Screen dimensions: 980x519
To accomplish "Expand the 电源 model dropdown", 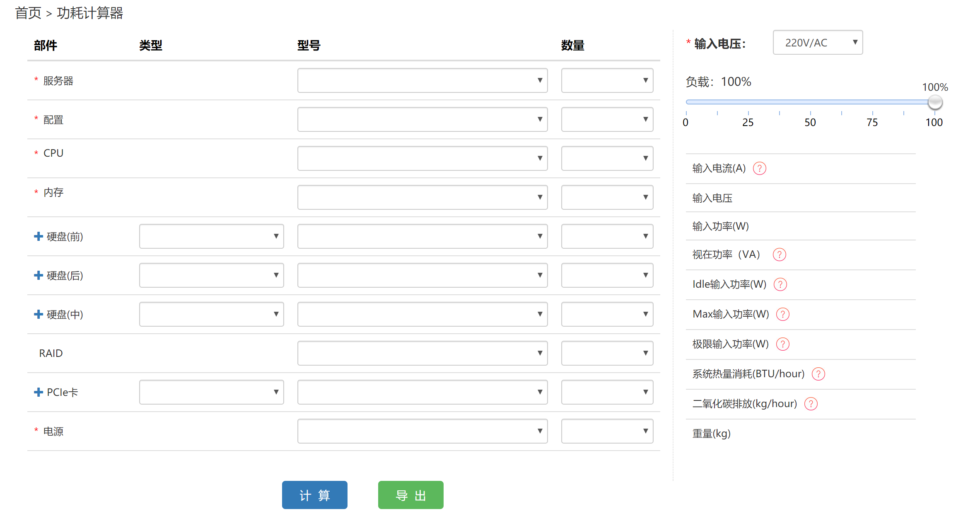I will (x=422, y=431).
